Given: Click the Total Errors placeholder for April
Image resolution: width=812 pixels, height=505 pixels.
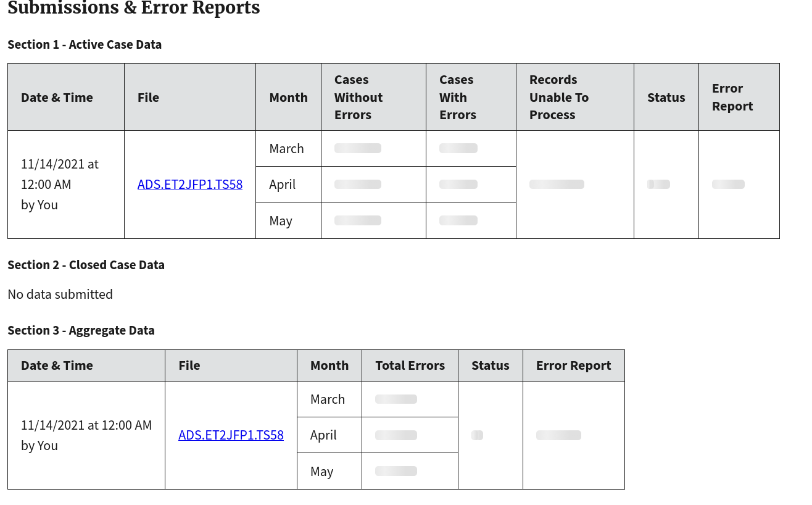Looking at the screenshot, I should click(396, 435).
